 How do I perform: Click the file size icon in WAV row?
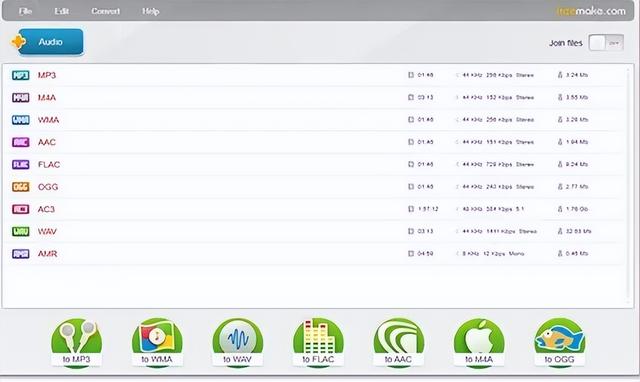pos(560,231)
